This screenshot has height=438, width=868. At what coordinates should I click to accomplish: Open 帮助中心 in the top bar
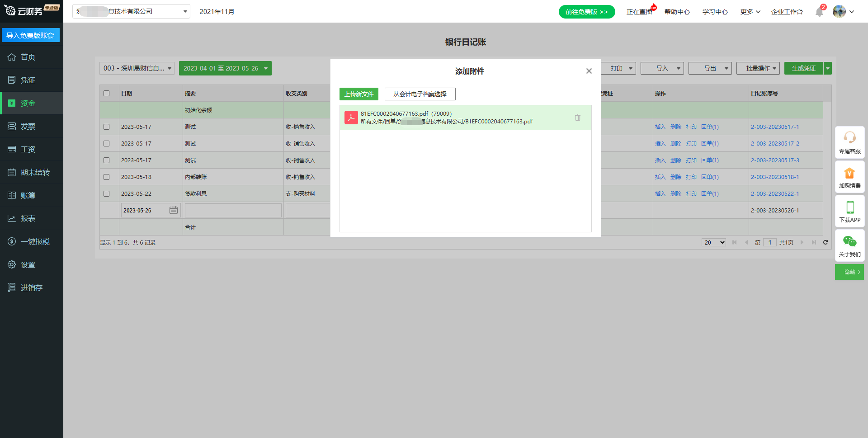(677, 12)
